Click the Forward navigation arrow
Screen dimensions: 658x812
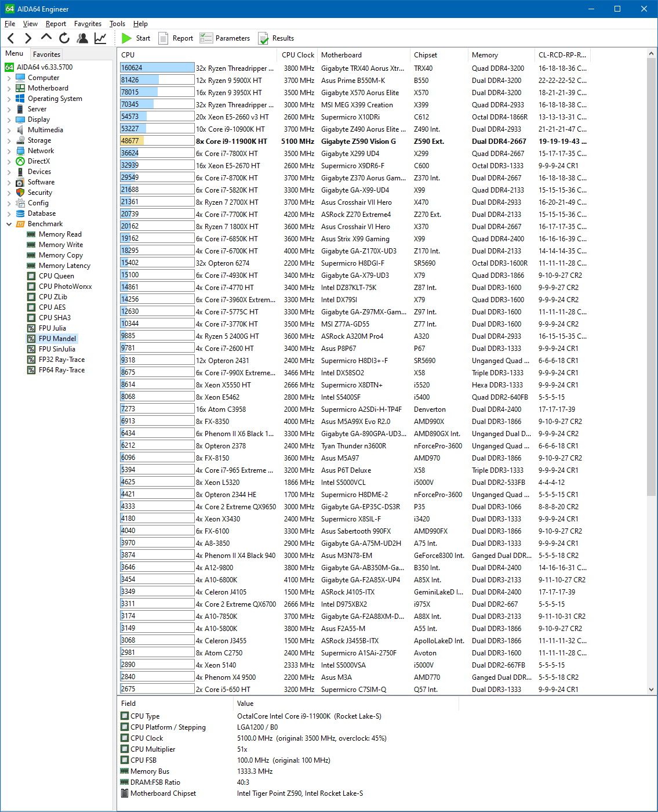[x=28, y=38]
